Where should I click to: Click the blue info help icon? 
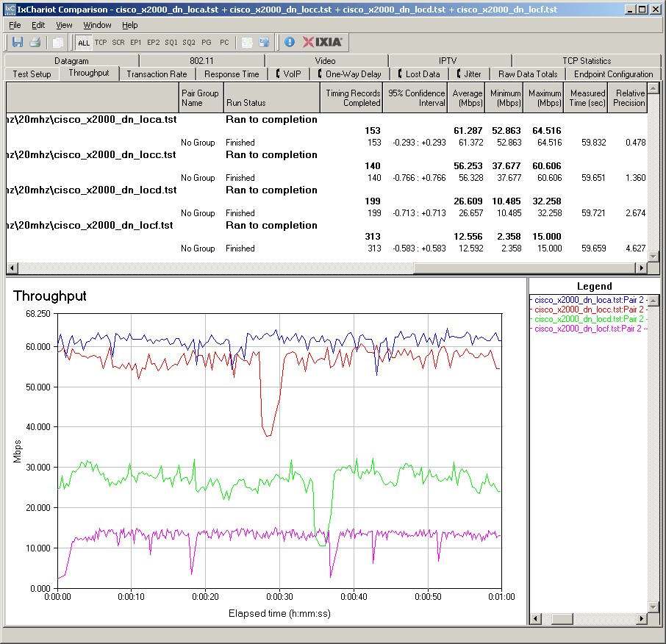(290, 42)
